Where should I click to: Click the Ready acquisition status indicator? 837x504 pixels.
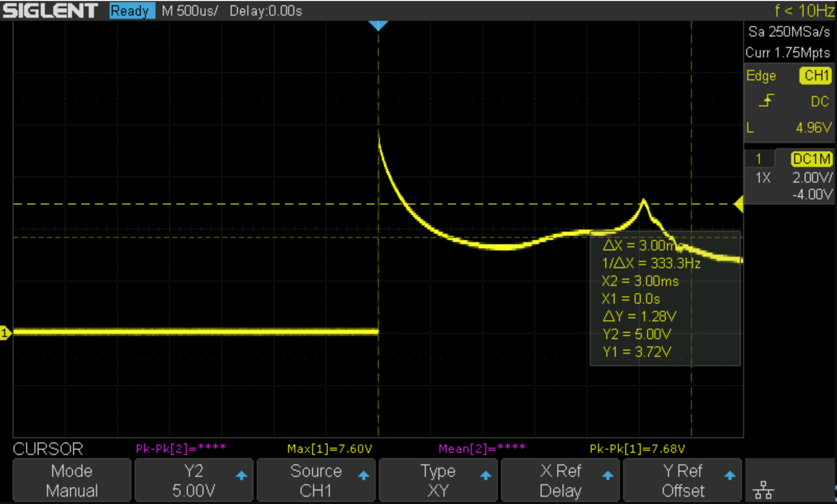(x=131, y=10)
